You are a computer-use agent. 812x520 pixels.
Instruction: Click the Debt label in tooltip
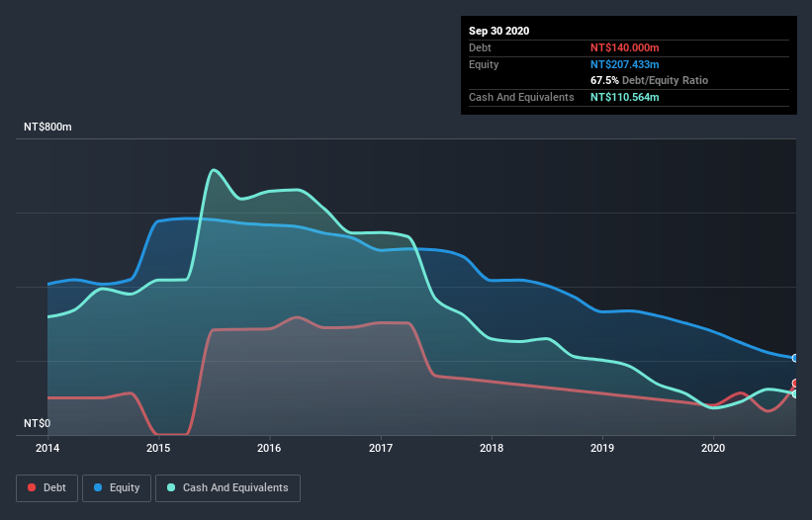[480, 47]
